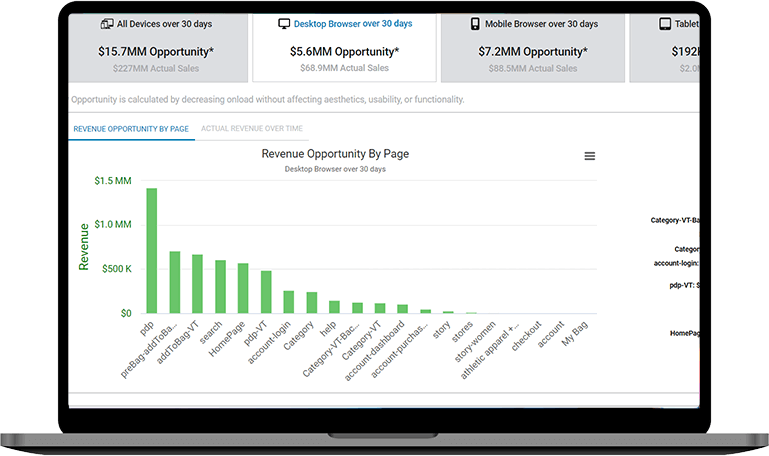The image size is (769, 456).
Task: Click the account-purchas... revenue bar
Action: [425, 311]
